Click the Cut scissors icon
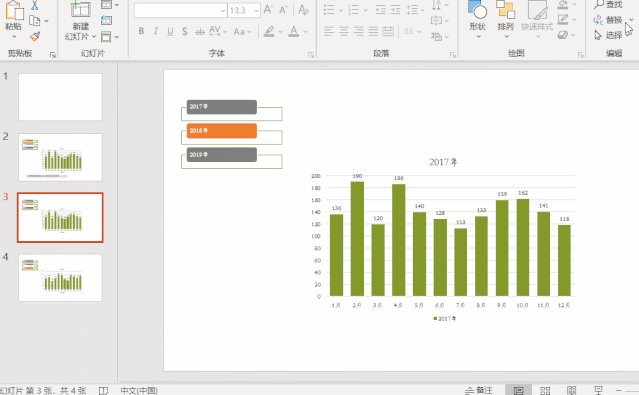 (x=35, y=5)
